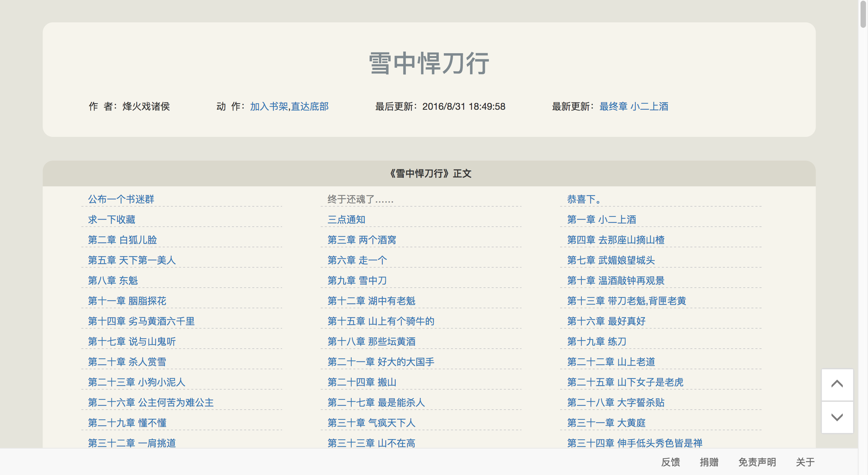Open chapter 第九章 雪中刀
868x475 pixels.
[357, 281]
